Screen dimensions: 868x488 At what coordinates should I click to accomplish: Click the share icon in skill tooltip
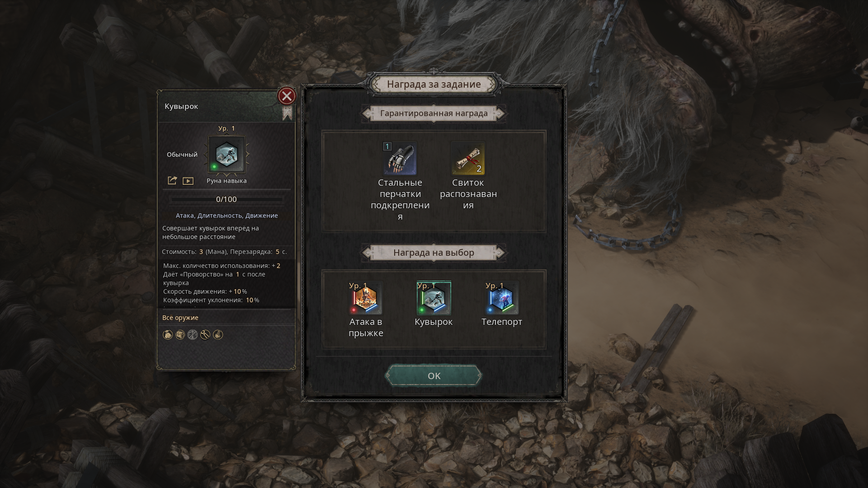click(172, 181)
